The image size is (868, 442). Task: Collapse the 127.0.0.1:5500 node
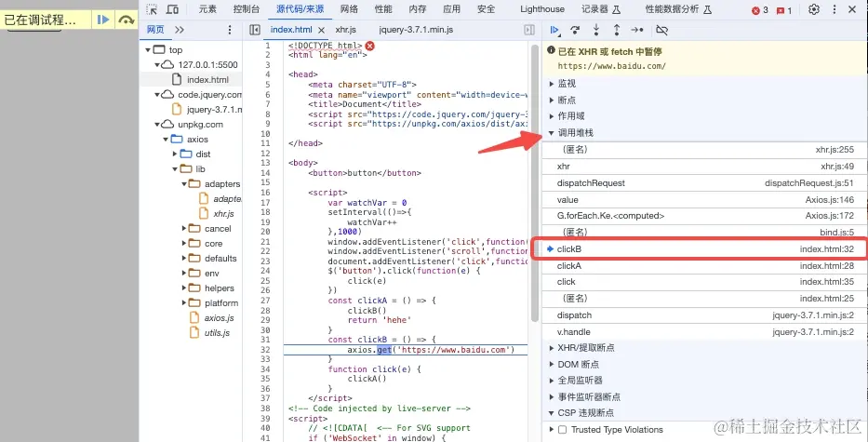157,65
